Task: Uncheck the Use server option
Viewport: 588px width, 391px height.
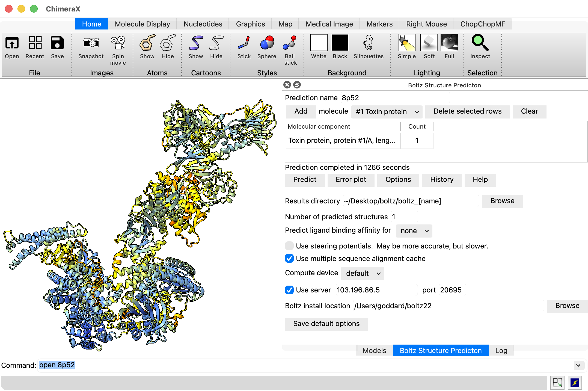Action: 289,290
